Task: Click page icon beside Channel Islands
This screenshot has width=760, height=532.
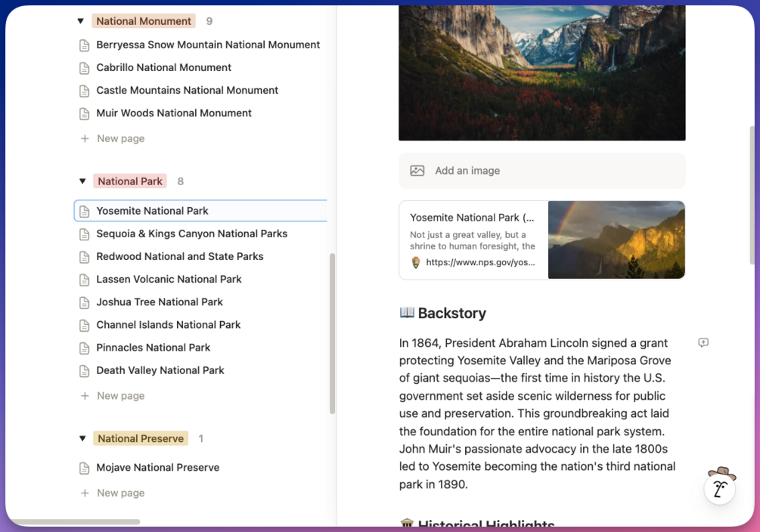Action: pyautogui.click(x=85, y=325)
